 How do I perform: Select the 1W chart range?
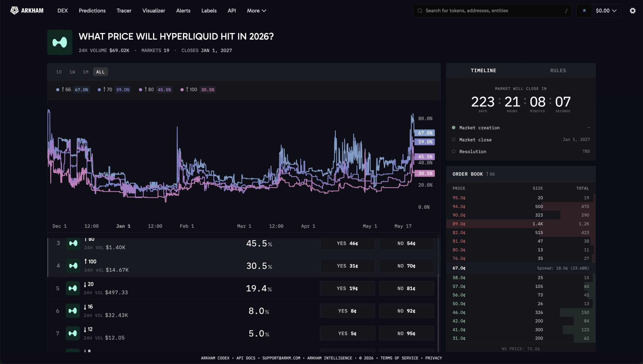pyautogui.click(x=72, y=72)
